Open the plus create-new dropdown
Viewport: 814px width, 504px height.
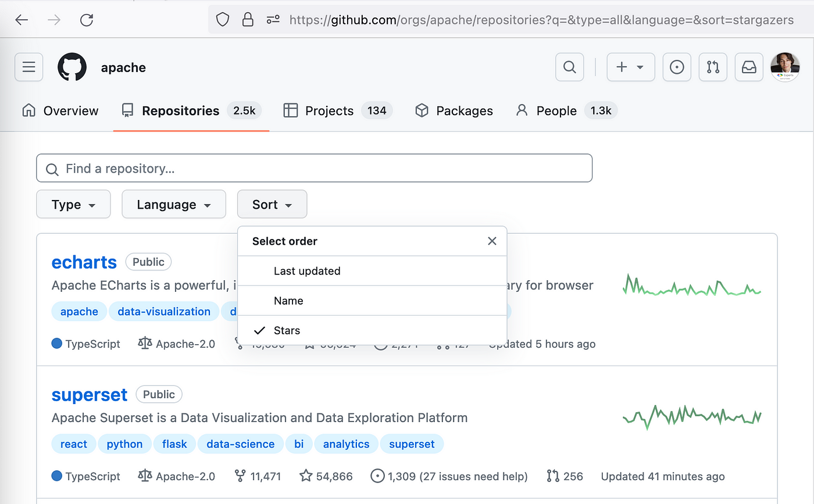click(x=631, y=67)
